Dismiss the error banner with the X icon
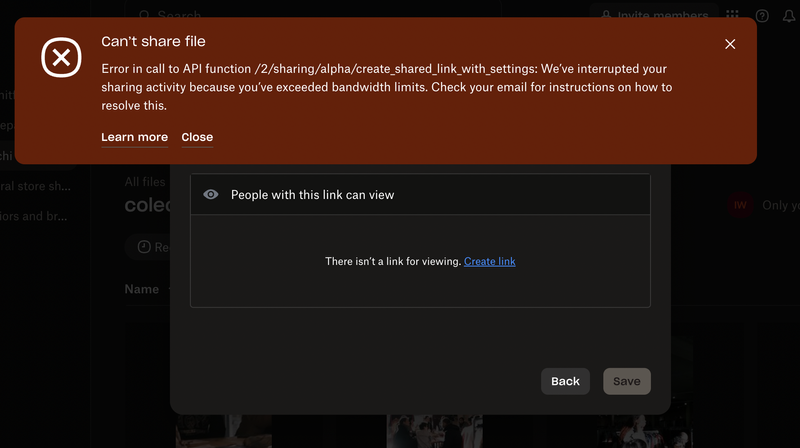 (730, 44)
